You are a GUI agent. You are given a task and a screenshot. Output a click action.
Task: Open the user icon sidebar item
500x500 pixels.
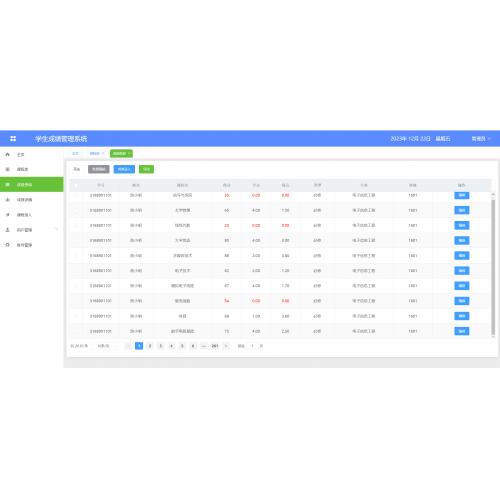32,230
